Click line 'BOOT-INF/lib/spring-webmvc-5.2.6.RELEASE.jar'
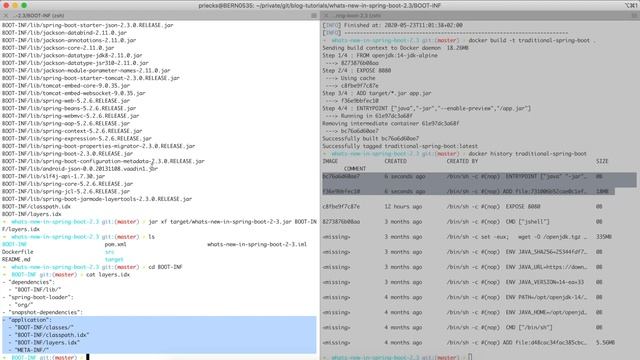This screenshot has width=640, height=360. point(71,116)
